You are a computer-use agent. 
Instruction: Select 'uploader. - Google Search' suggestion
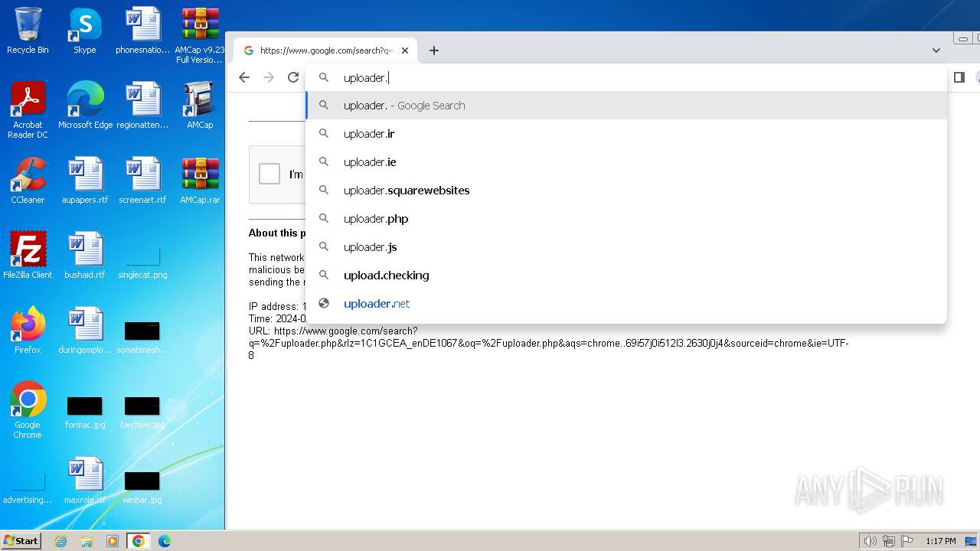point(626,106)
